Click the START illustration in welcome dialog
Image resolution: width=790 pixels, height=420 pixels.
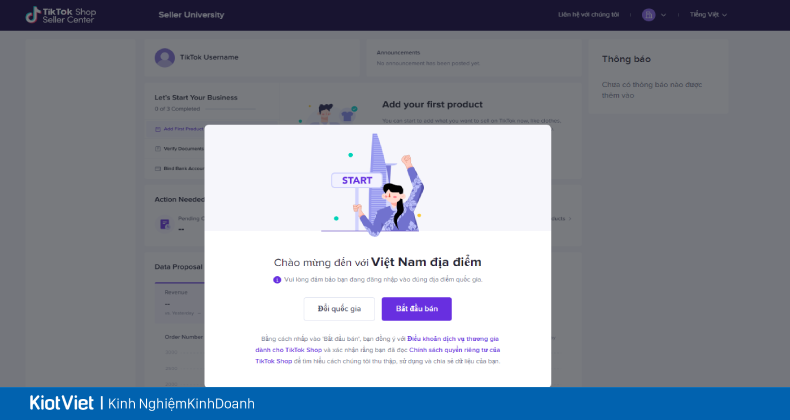pyautogui.click(x=356, y=180)
